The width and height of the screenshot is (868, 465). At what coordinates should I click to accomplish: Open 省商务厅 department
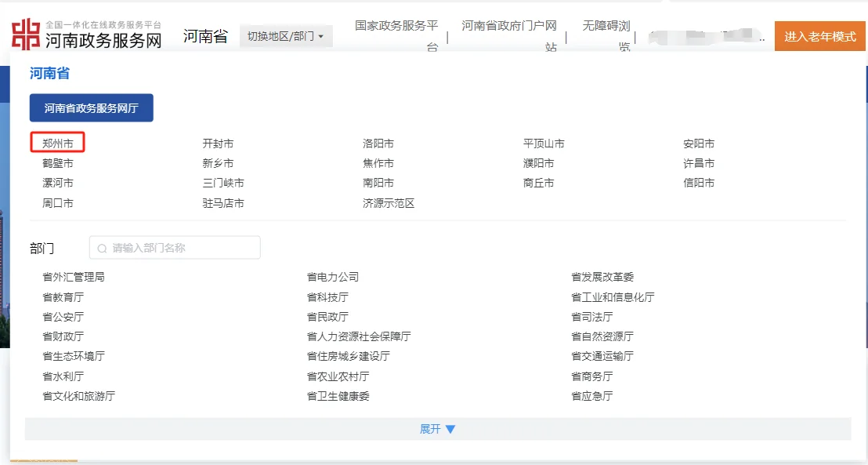click(591, 376)
